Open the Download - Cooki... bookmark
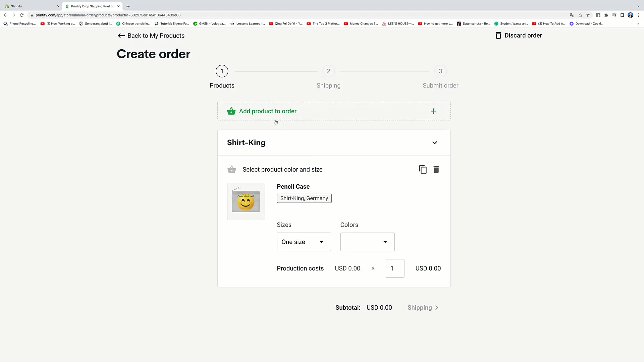 pyautogui.click(x=586, y=24)
